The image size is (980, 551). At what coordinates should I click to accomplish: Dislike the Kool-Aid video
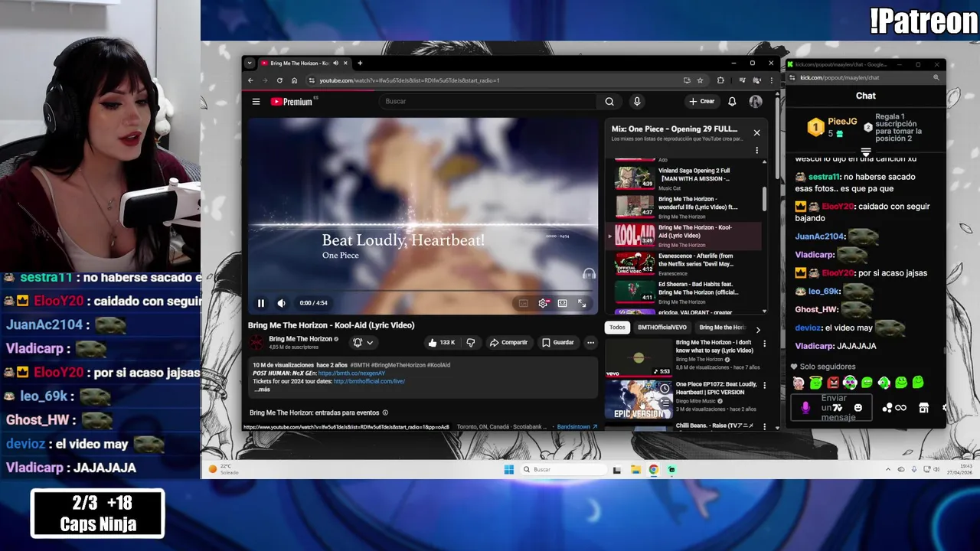(x=471, y=342)
